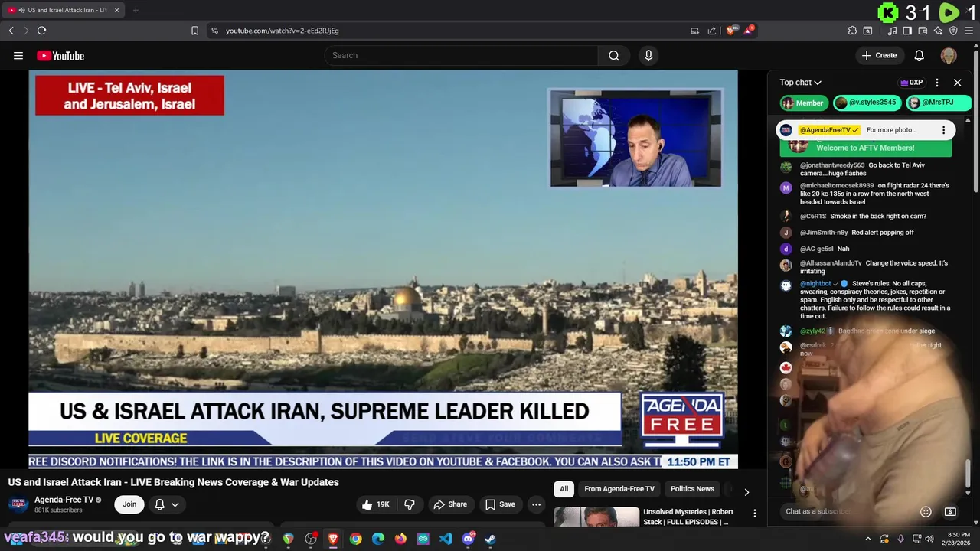The height and width of the screenshot is (551, 980).
Task: Open more actions ellipsis under video
Action: tap(536, 504)
